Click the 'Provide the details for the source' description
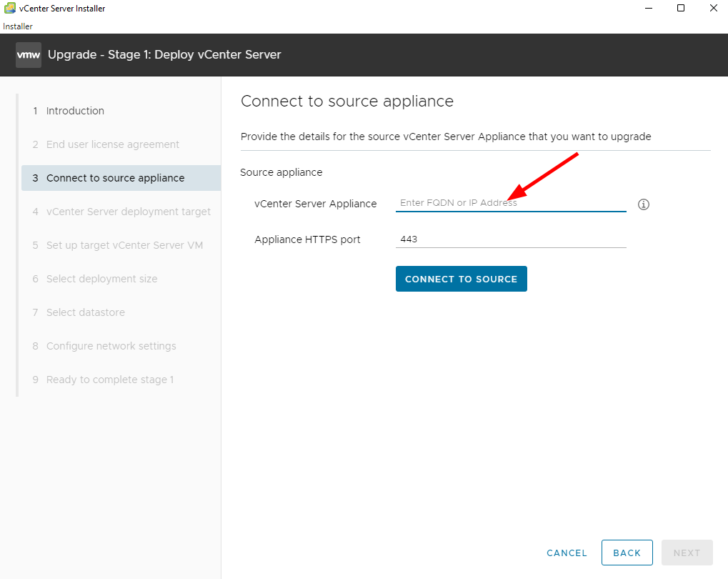This screenshot has height=579, width=728. click(446, 137)
